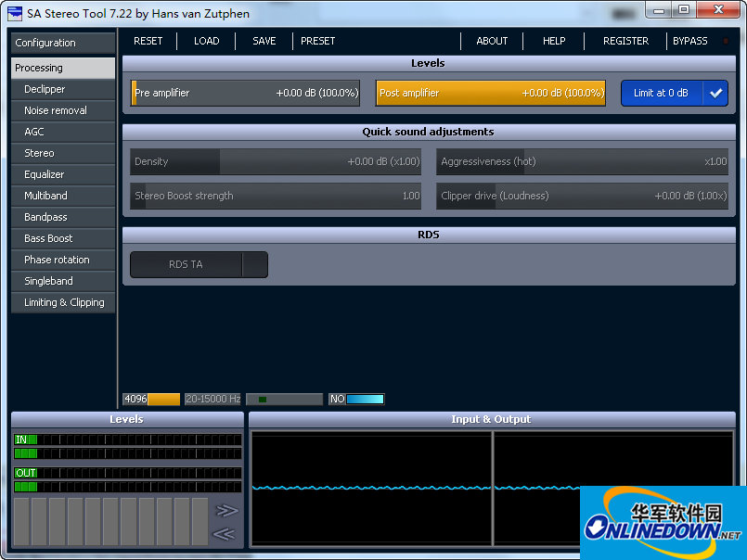Select Equalizer in the sidebar

(x=45, y=174)
